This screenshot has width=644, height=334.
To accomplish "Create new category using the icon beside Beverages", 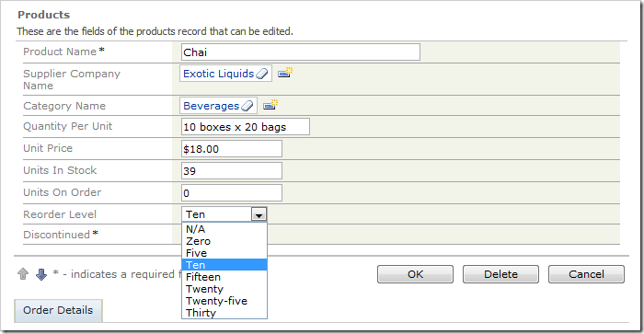I will [x=270, y=105].
